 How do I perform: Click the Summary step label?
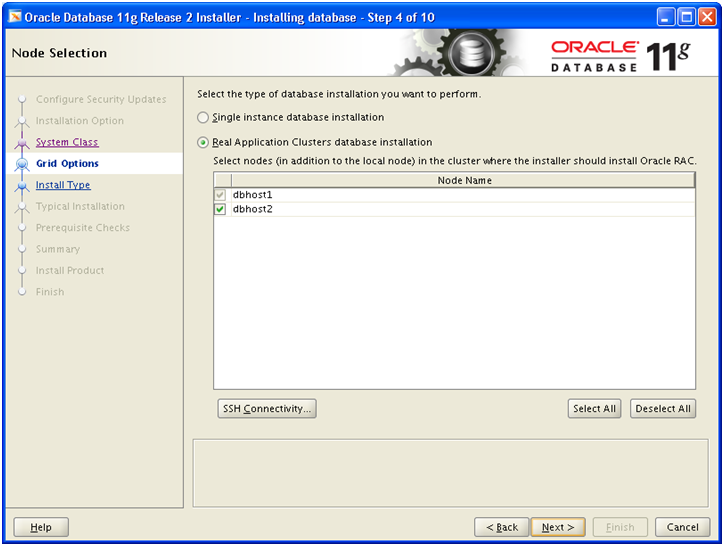pyautogui.click(x=58, y=249)
